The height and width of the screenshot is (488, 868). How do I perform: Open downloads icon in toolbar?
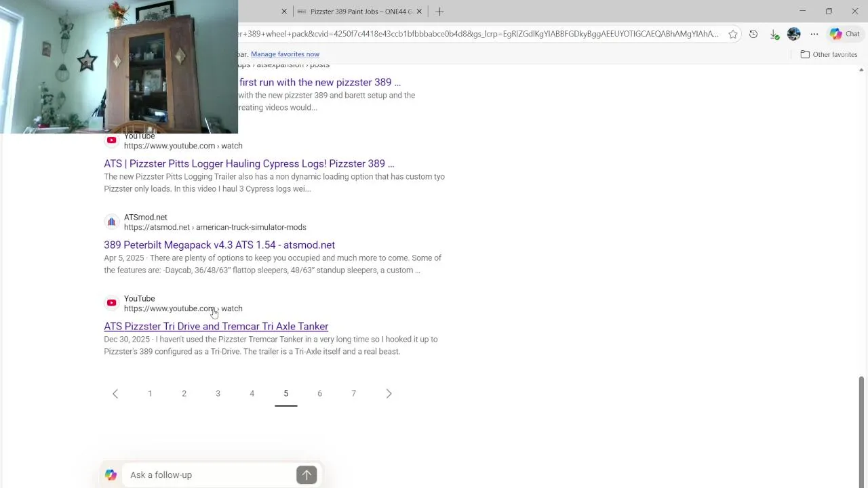tap(774, 34)
